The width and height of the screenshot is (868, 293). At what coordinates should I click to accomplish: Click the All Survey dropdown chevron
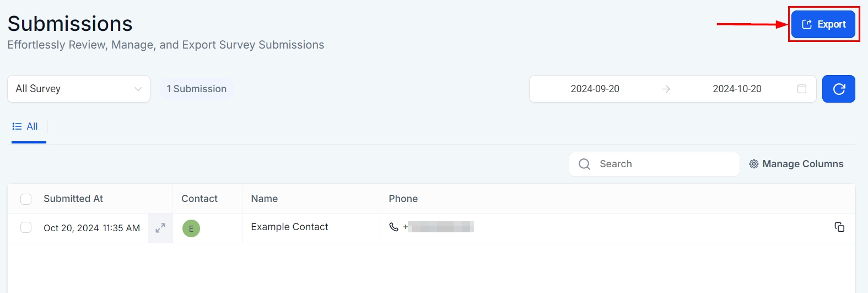click(138, 89)
